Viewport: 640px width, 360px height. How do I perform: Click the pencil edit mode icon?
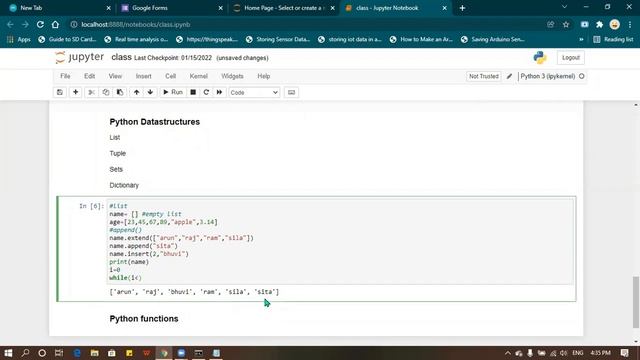coord(509,76)
